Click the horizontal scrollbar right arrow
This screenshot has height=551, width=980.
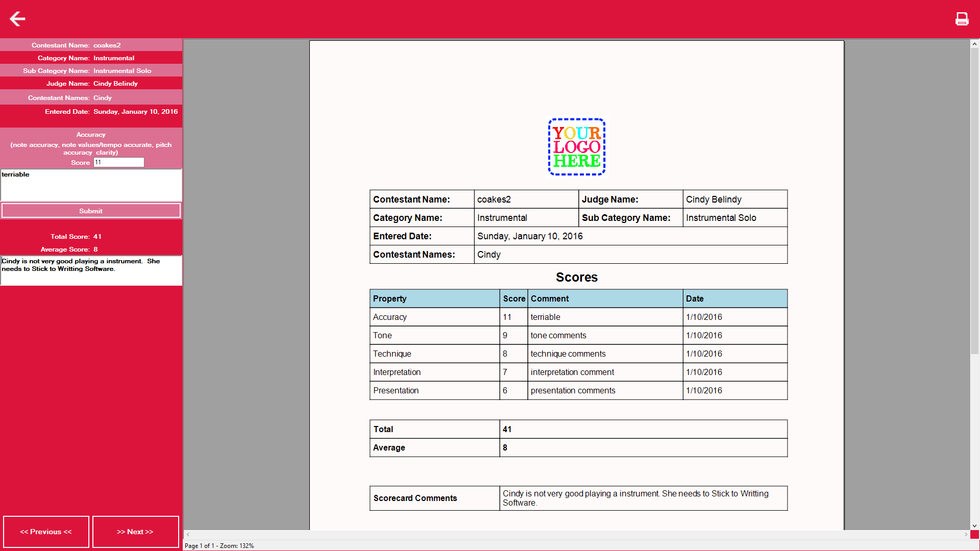click(966, 535)
